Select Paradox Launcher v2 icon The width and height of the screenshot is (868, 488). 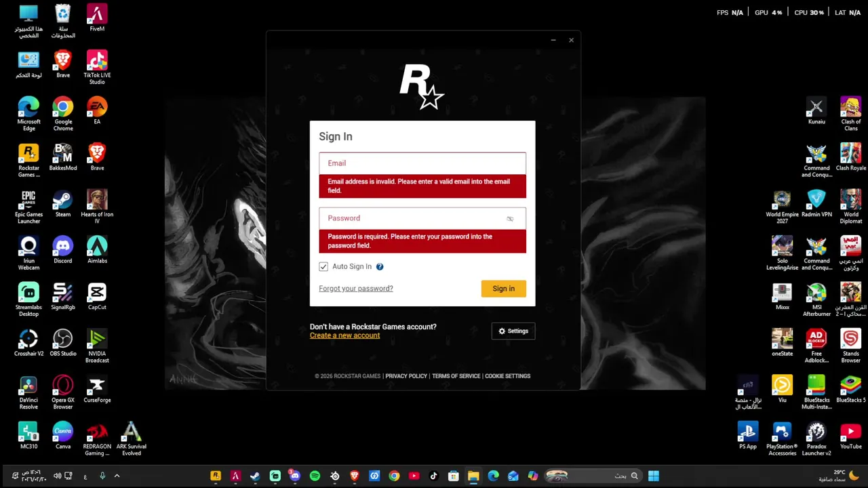coord(816,439)
